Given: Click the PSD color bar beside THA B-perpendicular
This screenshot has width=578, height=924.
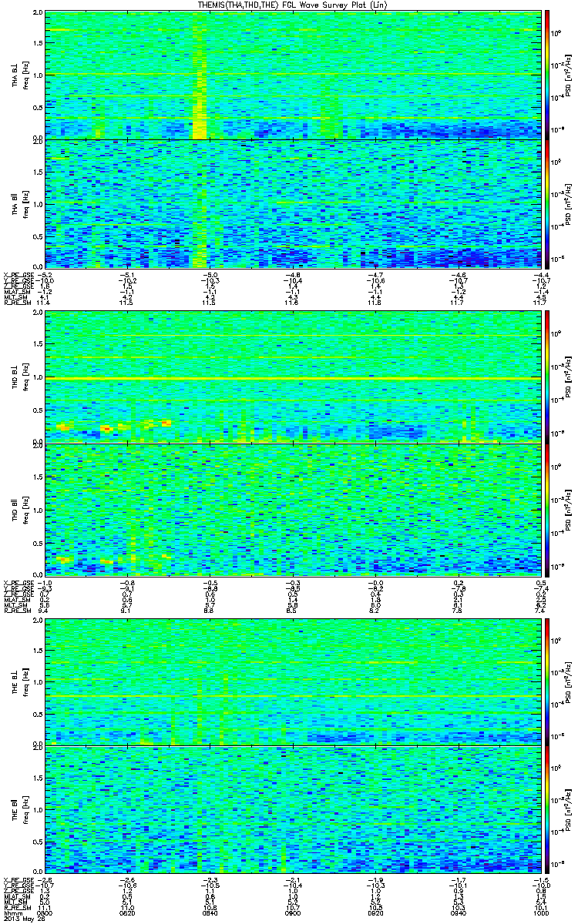Looking at the screenshot, I should 547,75.
